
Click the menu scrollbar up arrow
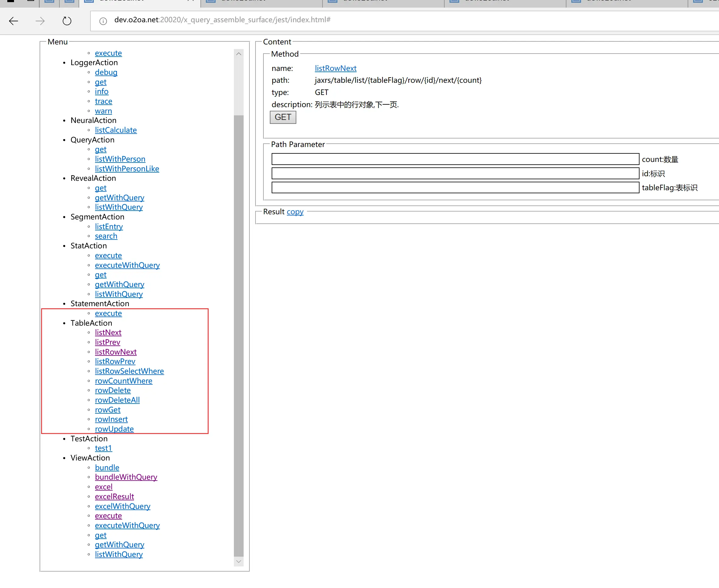pyautogui.click(x=238, y=54)
